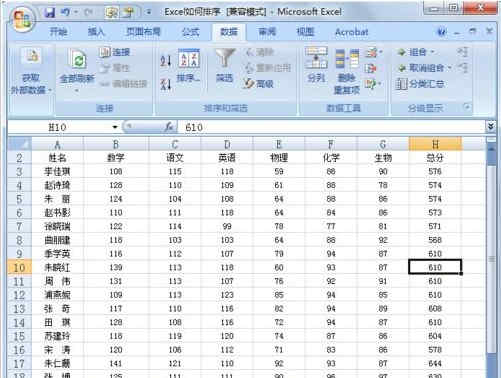Click math score 141 in row 17
Screen dimensions: 501x378
click(116, 363)
